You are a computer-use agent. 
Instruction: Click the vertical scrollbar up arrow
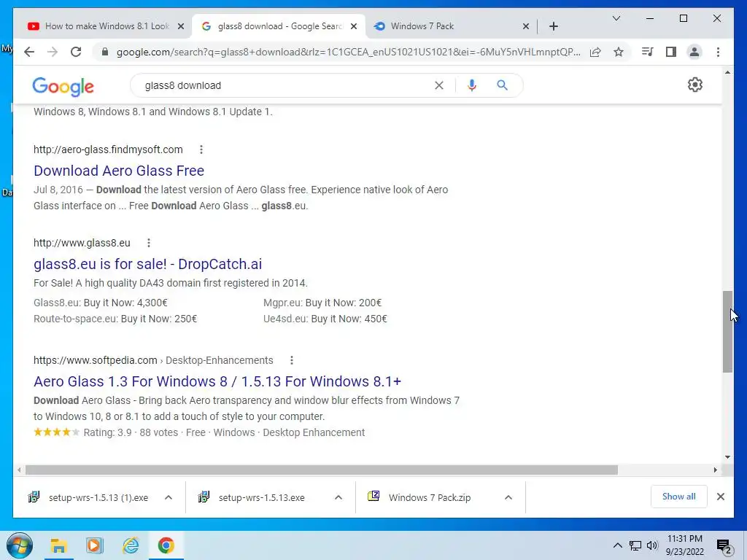click(x=727, y=72)
